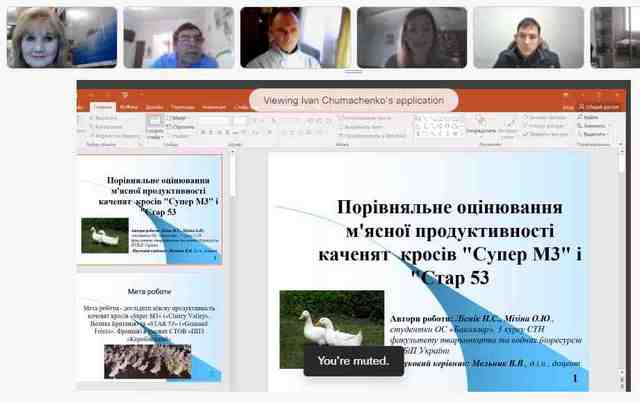The height and width of the screenshot is (403, 640).
Task: Click the slide number 1 on main slide
Action: [575, 379]
